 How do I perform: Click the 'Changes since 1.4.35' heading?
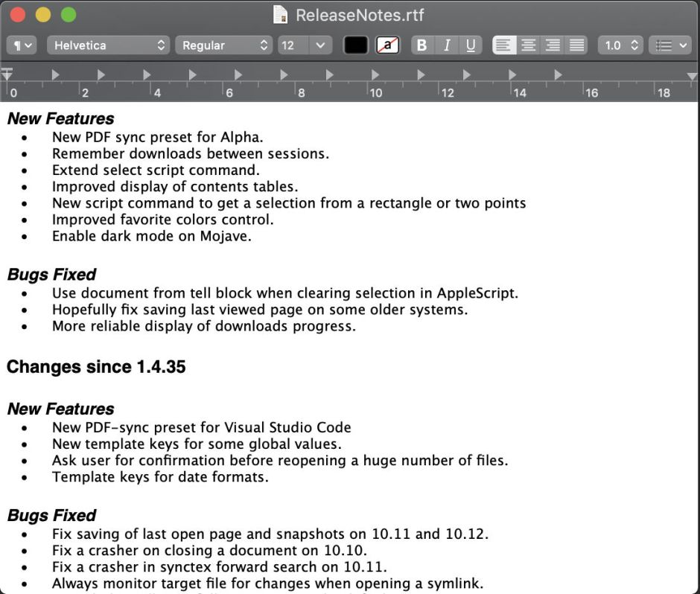[x=96, y=367]
